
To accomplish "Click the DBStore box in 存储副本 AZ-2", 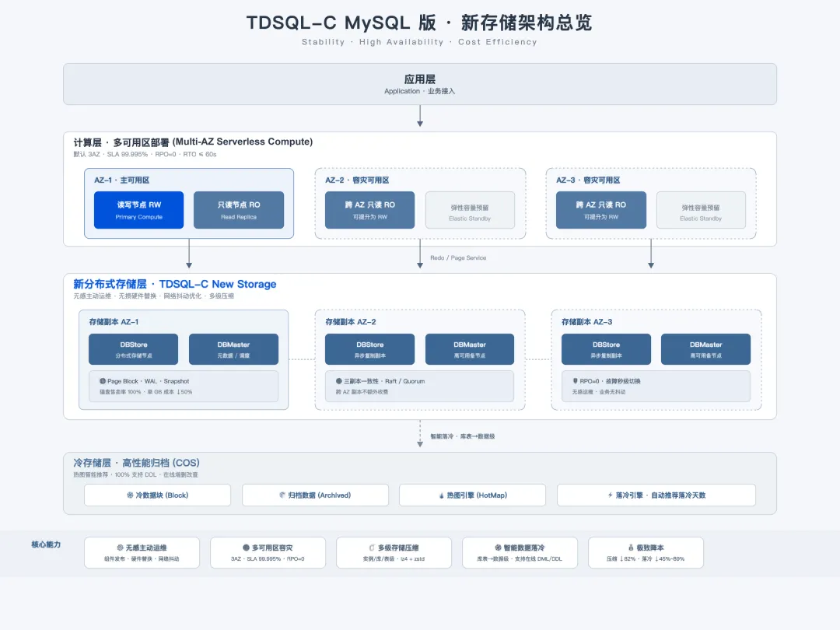I will tap(369, 349).
